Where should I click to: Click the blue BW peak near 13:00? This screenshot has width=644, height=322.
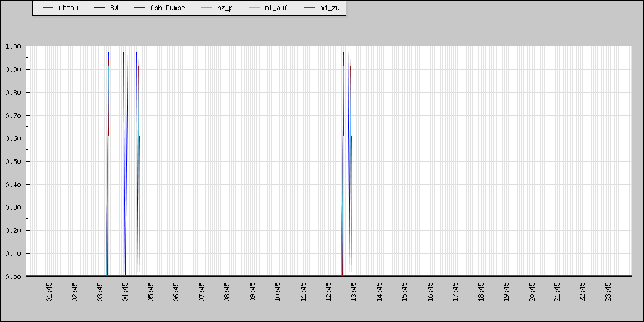point(346,52)
